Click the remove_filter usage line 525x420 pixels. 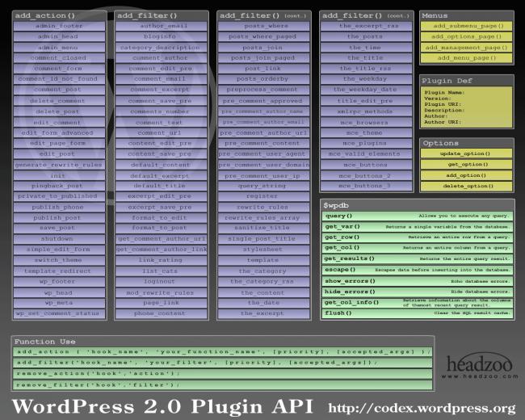click(223, 384)
